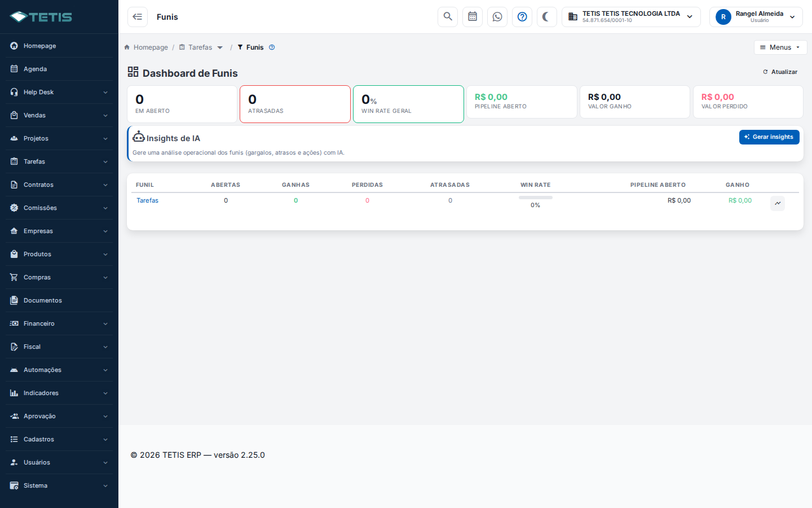Viewport: 812px width, 508px height.
Task: Expand the Projetos chevron
Action: point(105,138)
